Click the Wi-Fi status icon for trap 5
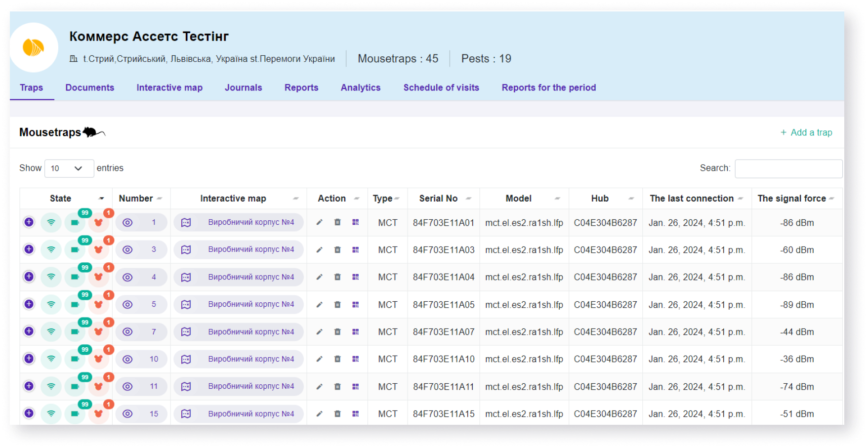This screenshot has width=868, height=448. click(x=51, y=304)
